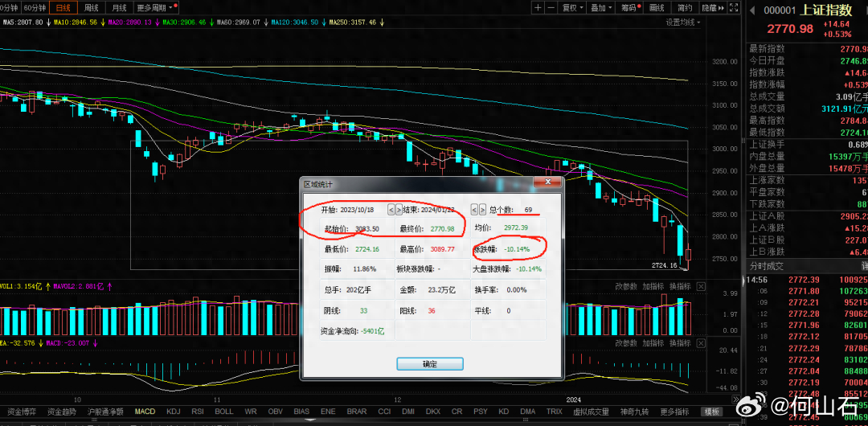The image size is (868, 426).
Task: Click the left arrow beside stock code 000001
Action: (753, 10)
